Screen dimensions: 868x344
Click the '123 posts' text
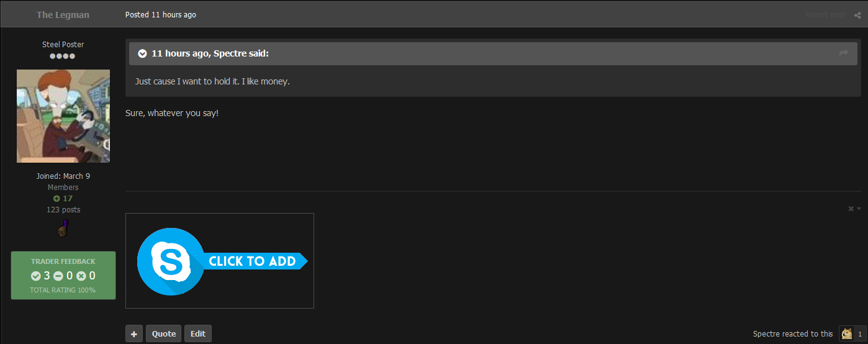pyautogui.click(x=63, y=210)
